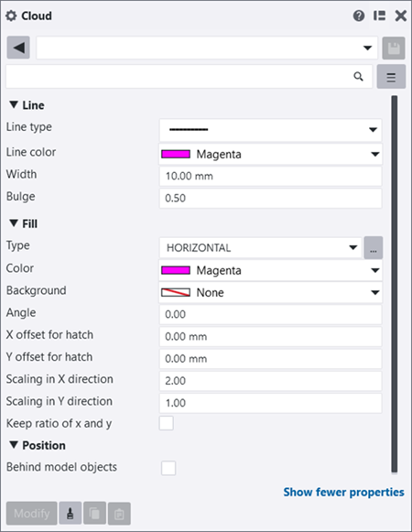412x532 pixels.
Task: Open the Background None dropdown
Action: point(270,292)
